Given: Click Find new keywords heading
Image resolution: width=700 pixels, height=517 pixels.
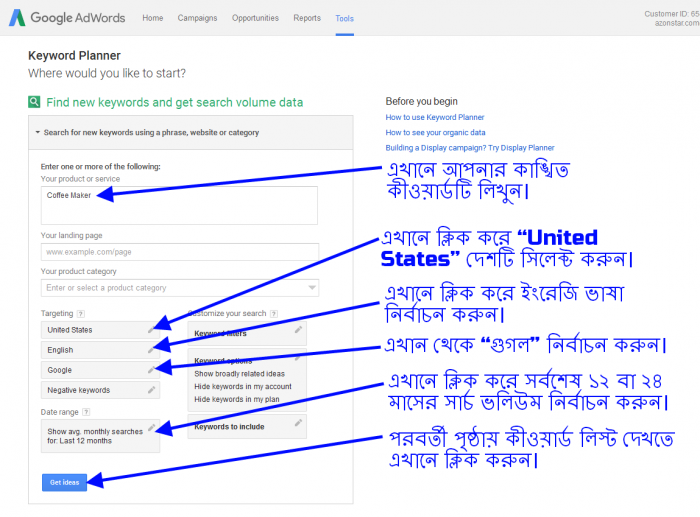Looking at the screenshot, I should [x=175, y=103].
